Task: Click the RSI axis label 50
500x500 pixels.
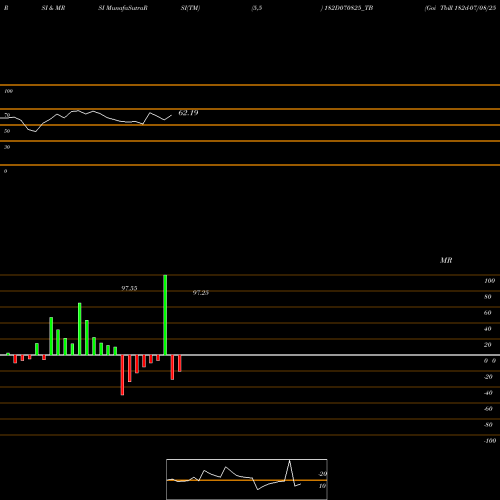Action: (x=7, y=131)
